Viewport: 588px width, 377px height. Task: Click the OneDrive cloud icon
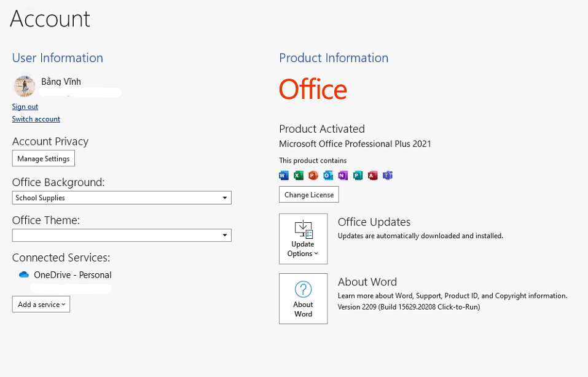(x=24, y=274)
